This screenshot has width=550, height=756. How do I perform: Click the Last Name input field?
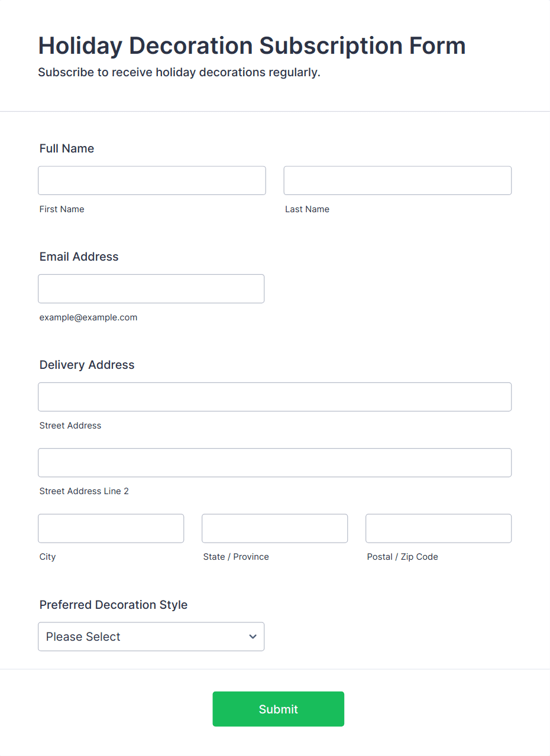(x=397, y=180)
